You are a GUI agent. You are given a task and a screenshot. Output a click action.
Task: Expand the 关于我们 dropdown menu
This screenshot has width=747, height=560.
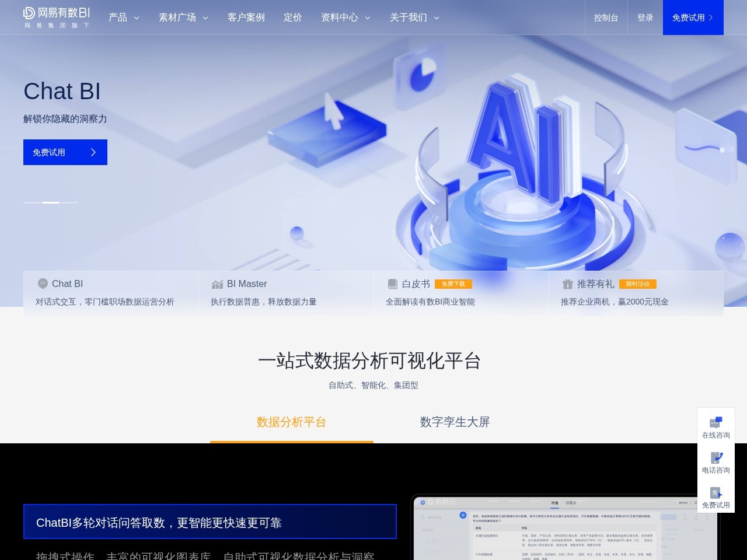pos(414,17)
